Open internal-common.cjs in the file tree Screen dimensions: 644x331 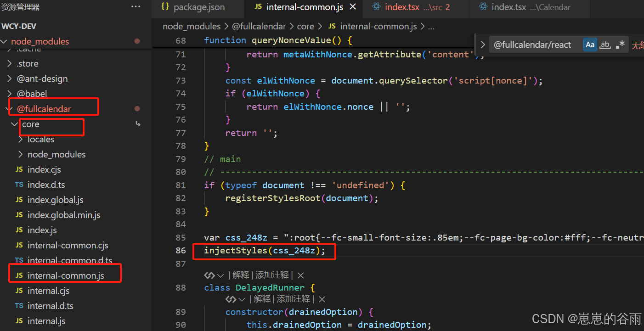68,245
